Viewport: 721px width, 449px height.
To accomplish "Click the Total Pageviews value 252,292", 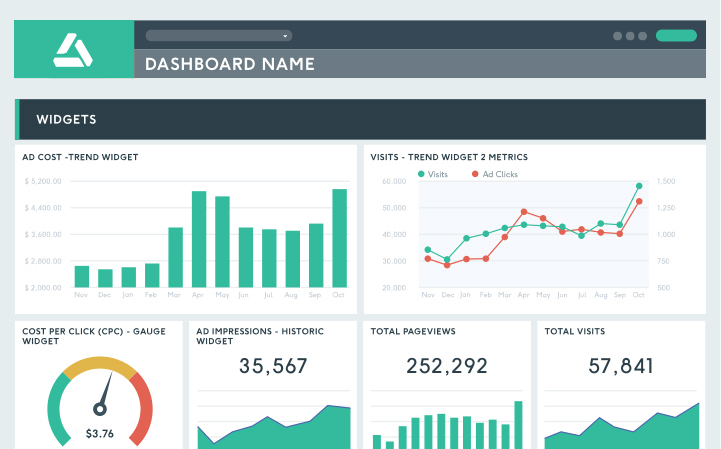I will pos(447,366).
